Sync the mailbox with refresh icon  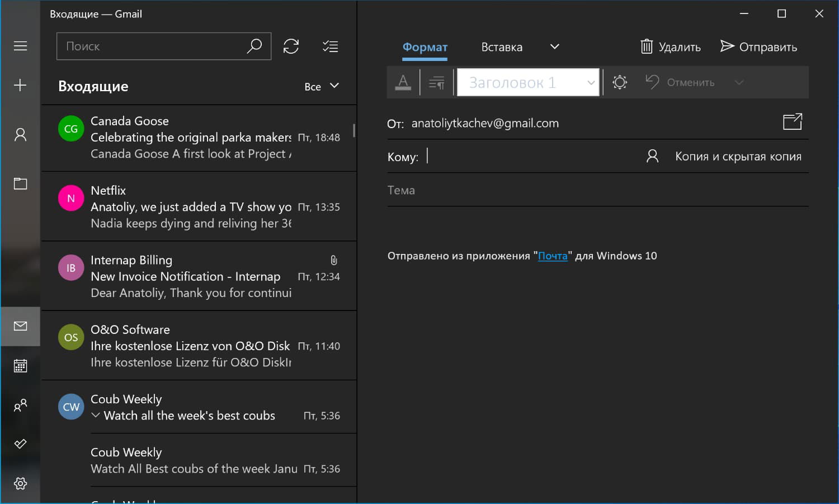[x=291, y=46]
